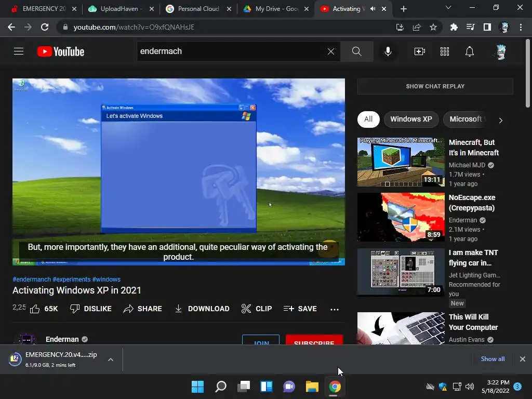Image resolution: width=532 pixels, height=399 pixels.
Task: Open the Chrome three-dot menu
Action: (521, 27)
